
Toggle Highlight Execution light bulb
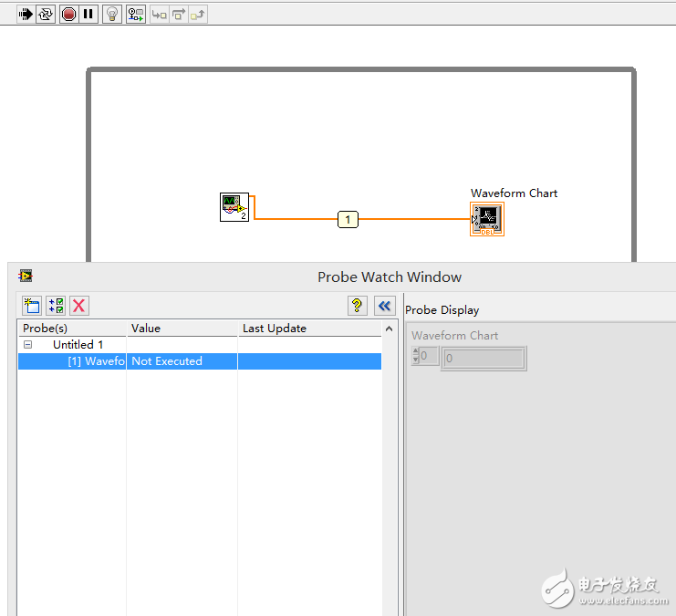pos(112,15)
